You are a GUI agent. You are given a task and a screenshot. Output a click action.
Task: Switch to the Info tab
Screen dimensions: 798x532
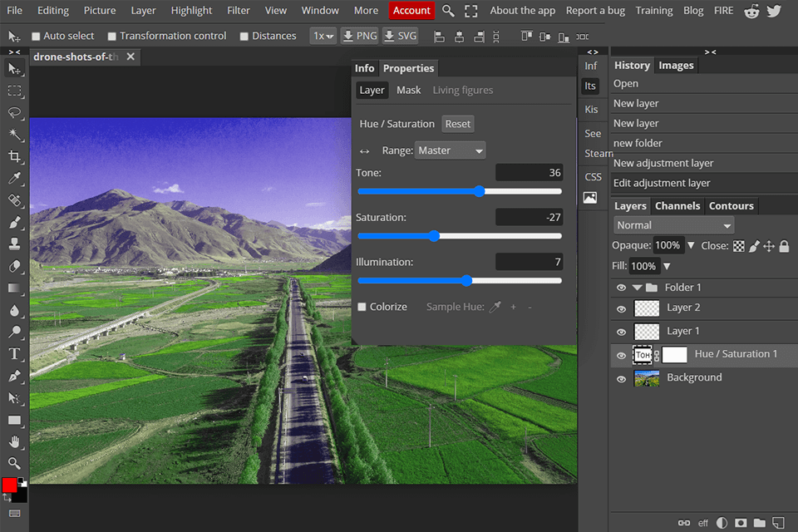pos(364,68)
